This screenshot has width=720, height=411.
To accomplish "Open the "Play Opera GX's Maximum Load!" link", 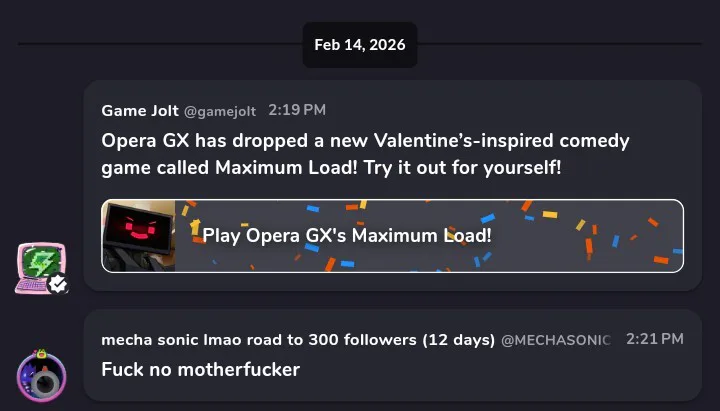I will point(347,236).
